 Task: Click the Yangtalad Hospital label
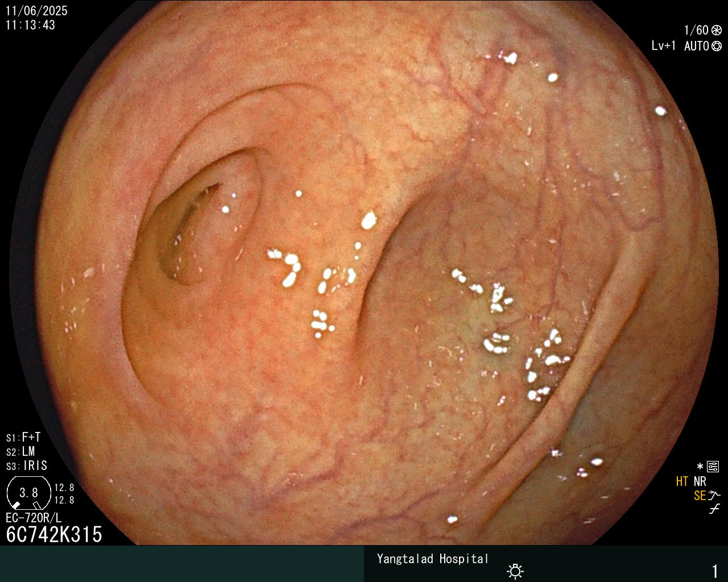433,559
